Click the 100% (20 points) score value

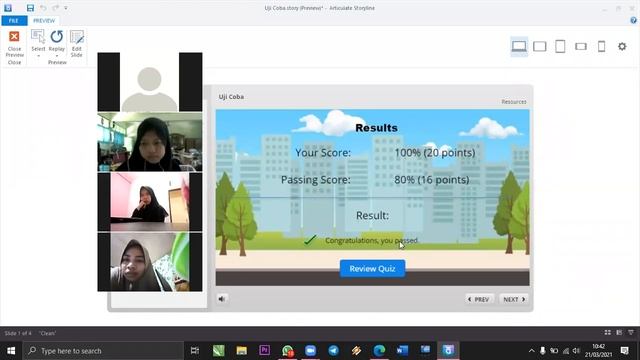coord(435,153)
